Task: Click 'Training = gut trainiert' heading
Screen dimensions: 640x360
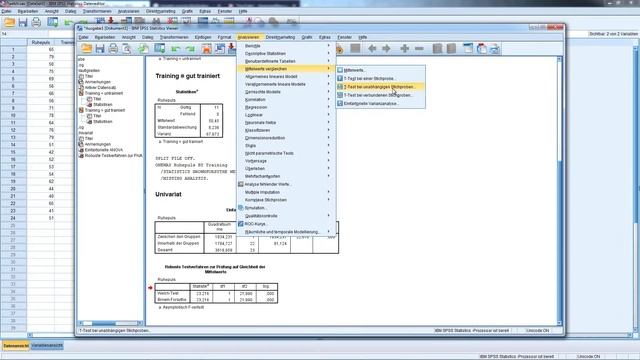Action: (x=187, y=76)
